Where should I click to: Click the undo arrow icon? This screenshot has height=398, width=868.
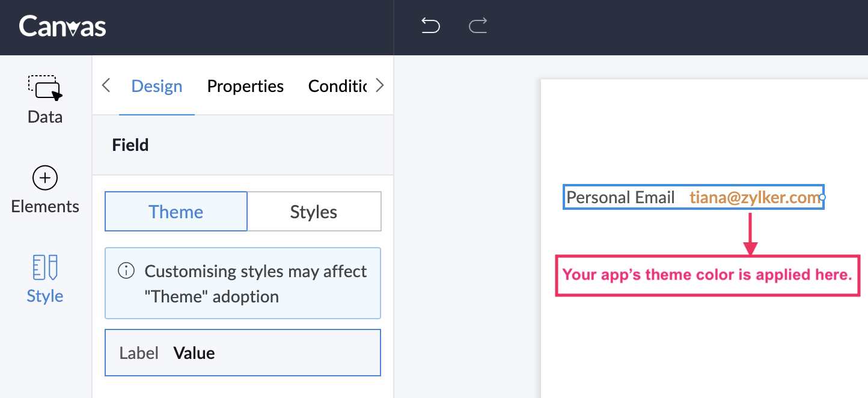click(430, 26)
